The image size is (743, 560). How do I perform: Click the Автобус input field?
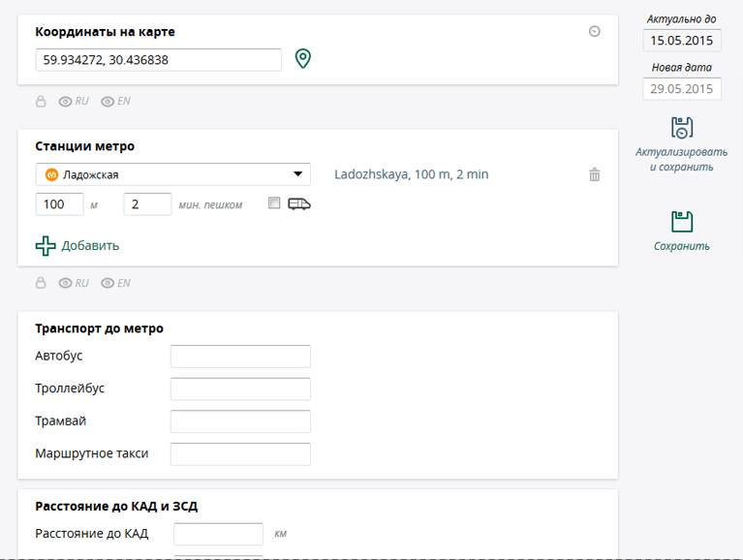(x=240, y=357)
